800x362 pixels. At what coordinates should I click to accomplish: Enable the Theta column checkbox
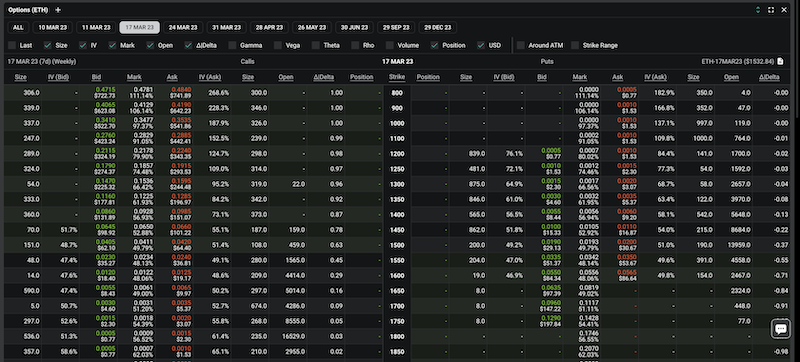[x=316, y=45]
